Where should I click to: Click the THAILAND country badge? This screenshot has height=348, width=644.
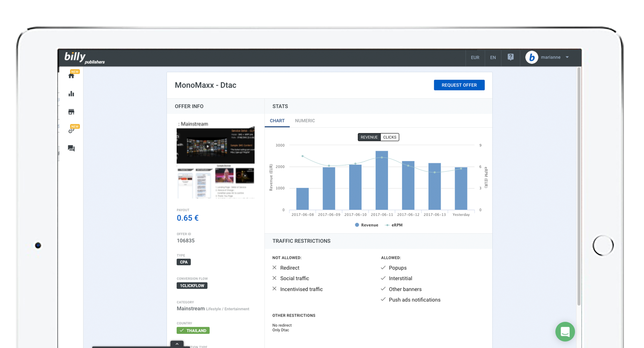coord(193,331)
